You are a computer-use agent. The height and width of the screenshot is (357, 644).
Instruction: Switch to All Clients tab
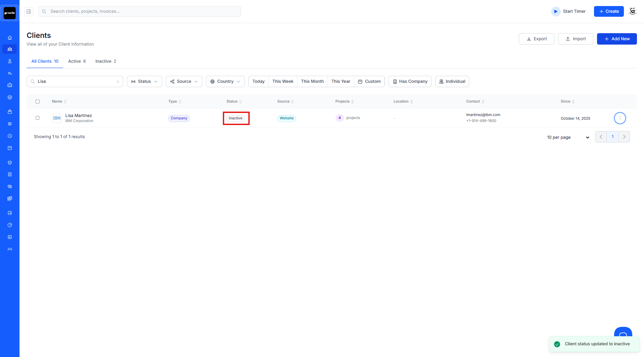(45, 61)
